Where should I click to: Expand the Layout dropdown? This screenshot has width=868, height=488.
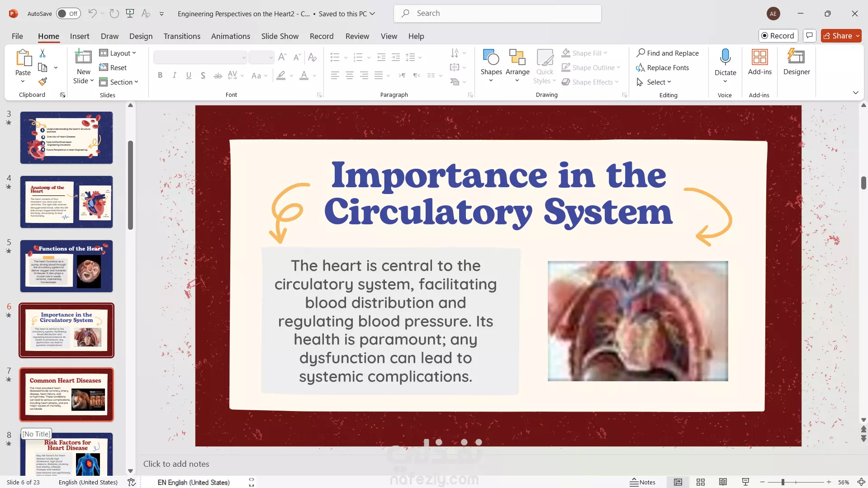point(118,53)
